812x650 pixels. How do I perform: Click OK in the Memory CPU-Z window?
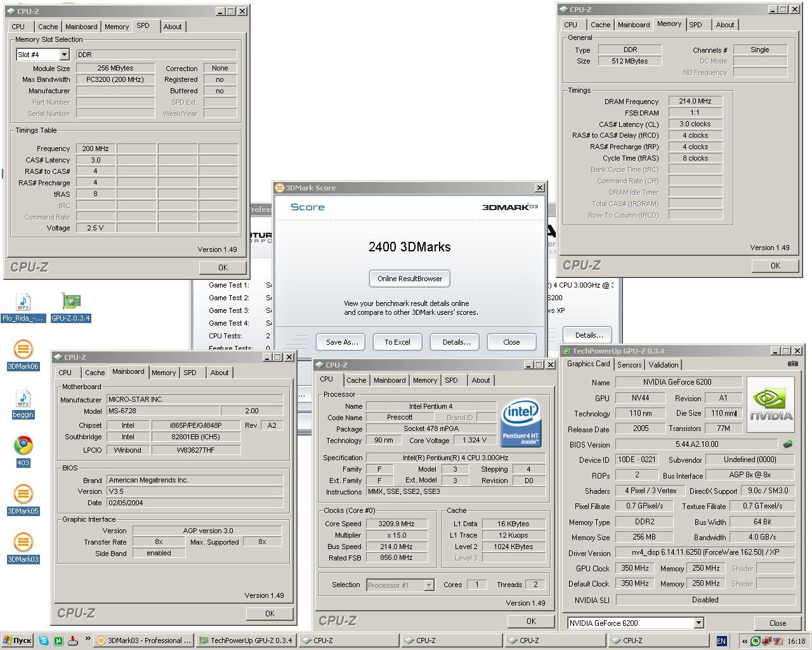point(775,266)
